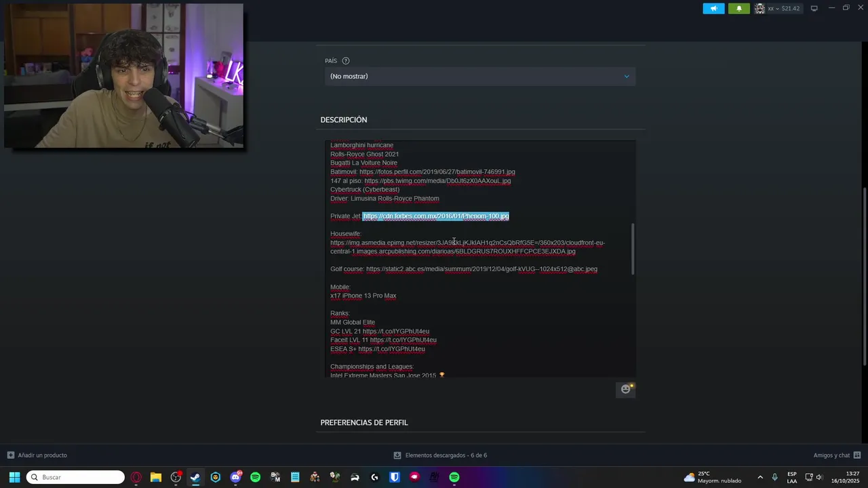
Task: Click the t.co link beside GC LVL 21
Action: click(x=396, y=331)
